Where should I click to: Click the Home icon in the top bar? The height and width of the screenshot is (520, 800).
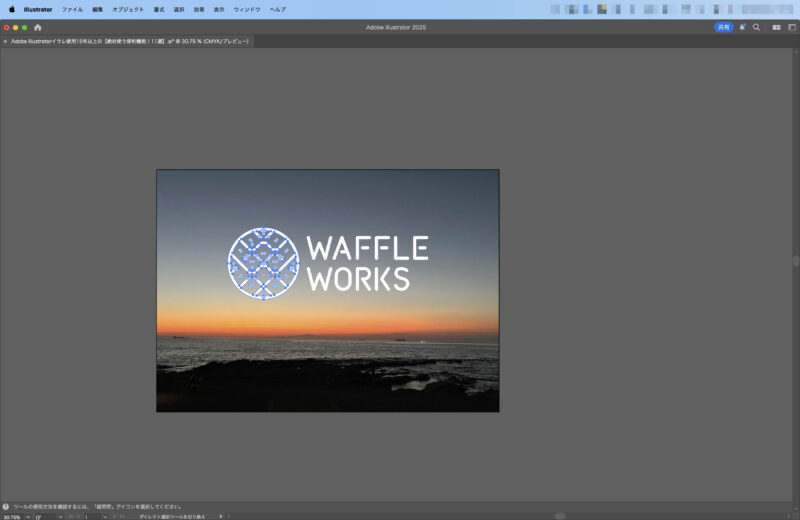point(38,27)
